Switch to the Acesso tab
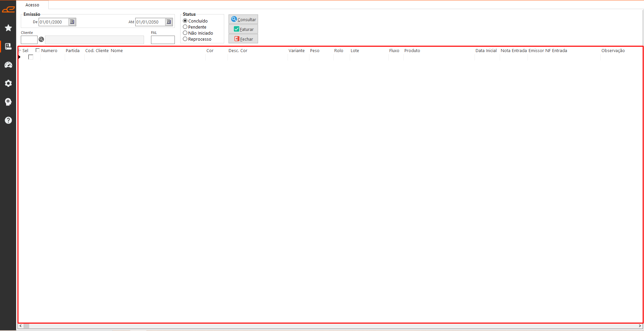Screen dimensions: 644x331 pyautogui.click(x=32, y=5)
